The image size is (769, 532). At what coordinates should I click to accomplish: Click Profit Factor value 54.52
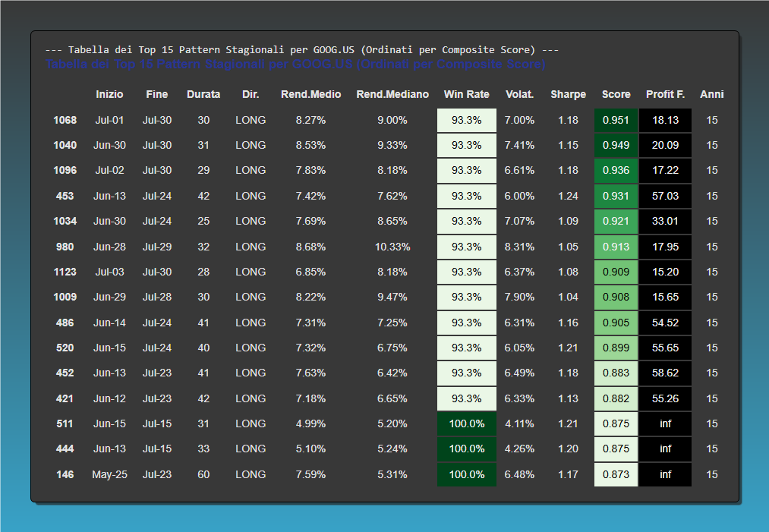[666, 323]
